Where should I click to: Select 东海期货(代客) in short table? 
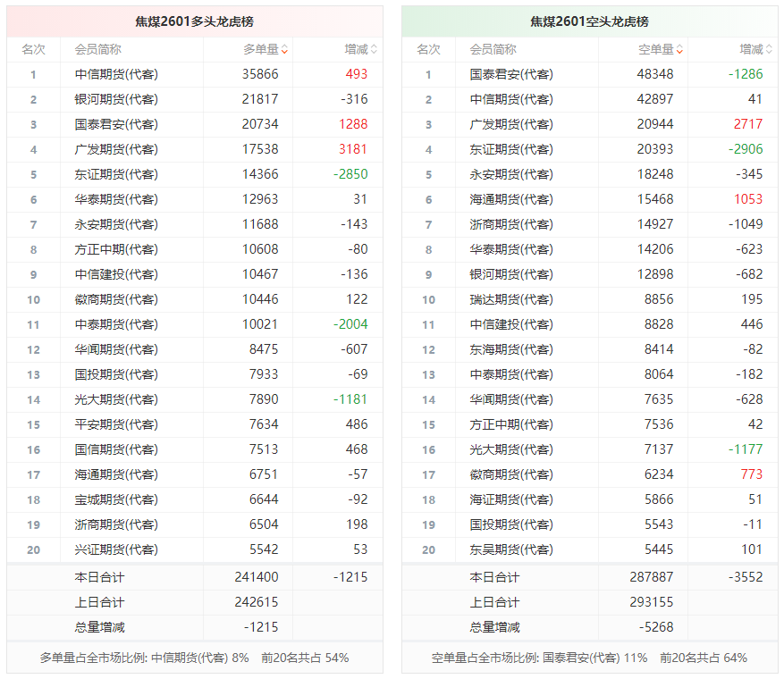click(511, 349)
